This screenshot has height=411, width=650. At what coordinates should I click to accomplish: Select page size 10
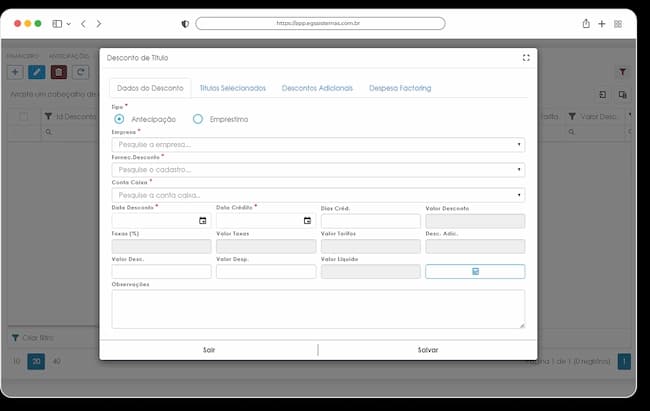pos(17,361)
